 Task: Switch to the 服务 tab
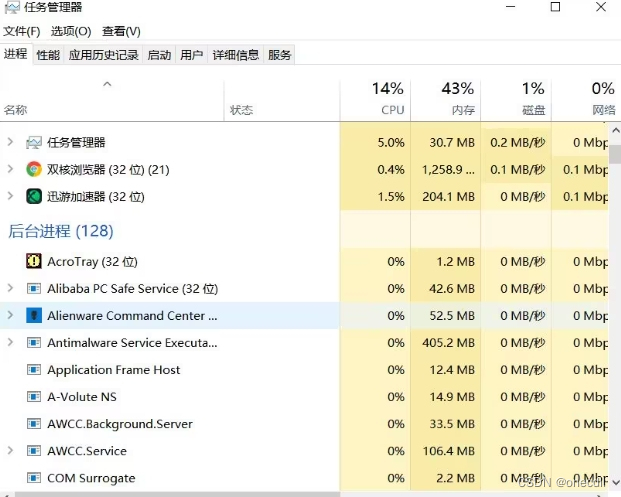[279, 55]
